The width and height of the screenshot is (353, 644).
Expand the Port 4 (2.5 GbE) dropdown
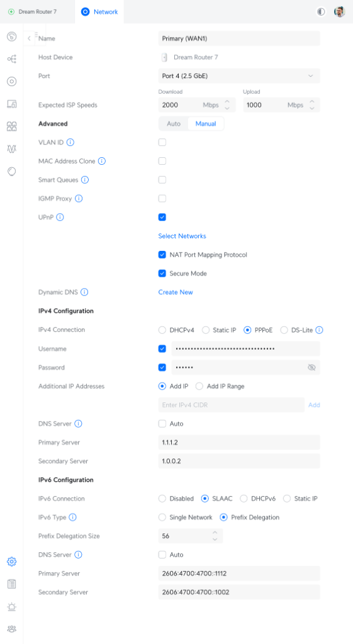pyautogui.click(x=238, y=76)
